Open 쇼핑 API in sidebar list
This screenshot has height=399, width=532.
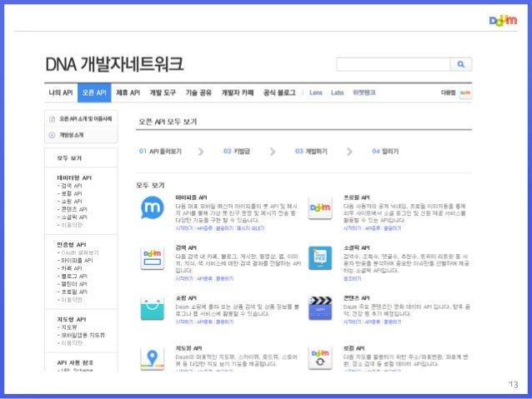click(72, 202)
